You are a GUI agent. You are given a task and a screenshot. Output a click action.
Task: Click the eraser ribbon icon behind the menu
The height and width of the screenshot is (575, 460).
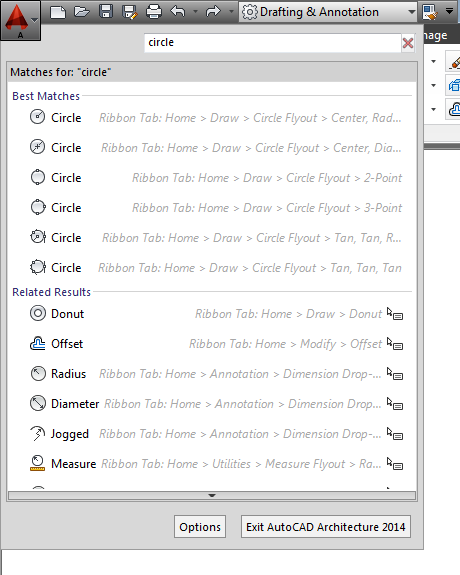(x=453, y=61)
